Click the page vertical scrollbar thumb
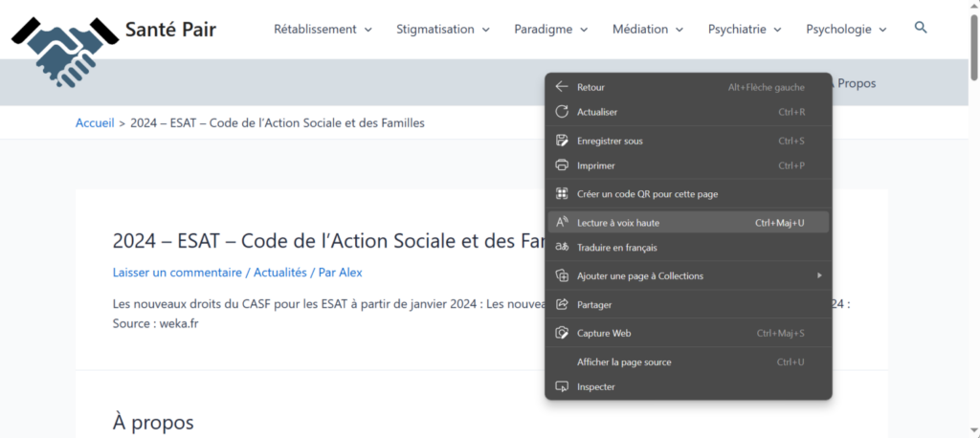 point(973,47)
